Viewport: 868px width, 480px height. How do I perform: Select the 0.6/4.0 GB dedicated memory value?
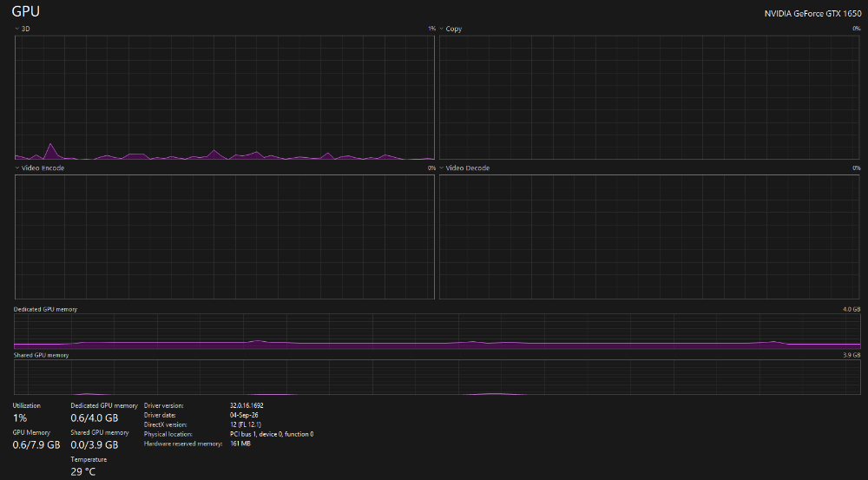click(94, 418)
